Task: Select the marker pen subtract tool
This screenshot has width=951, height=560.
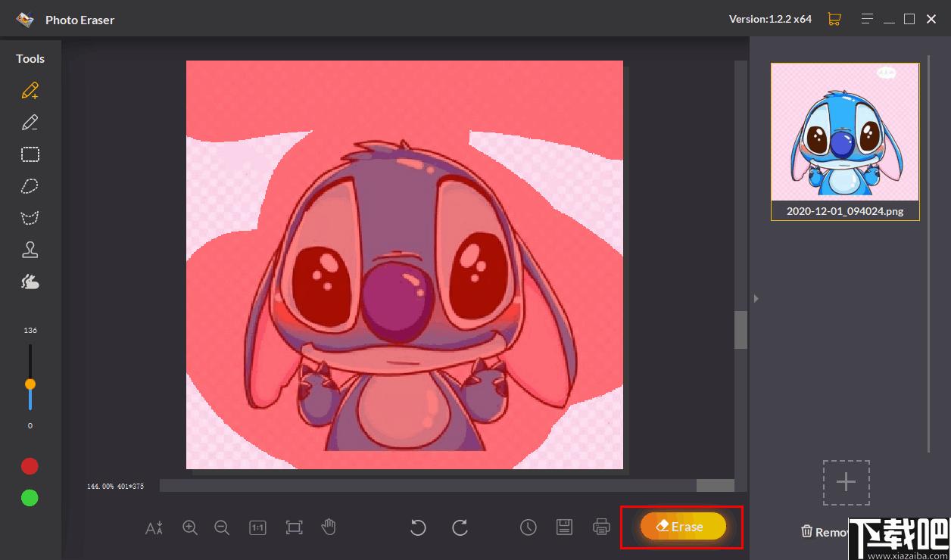Action: pos(30,123)
